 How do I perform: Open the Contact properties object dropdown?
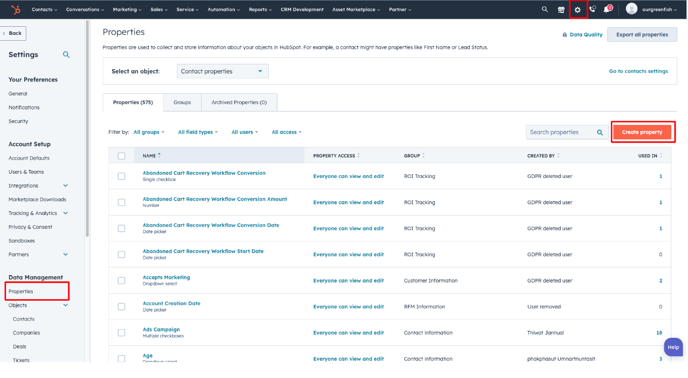point(222,71)
